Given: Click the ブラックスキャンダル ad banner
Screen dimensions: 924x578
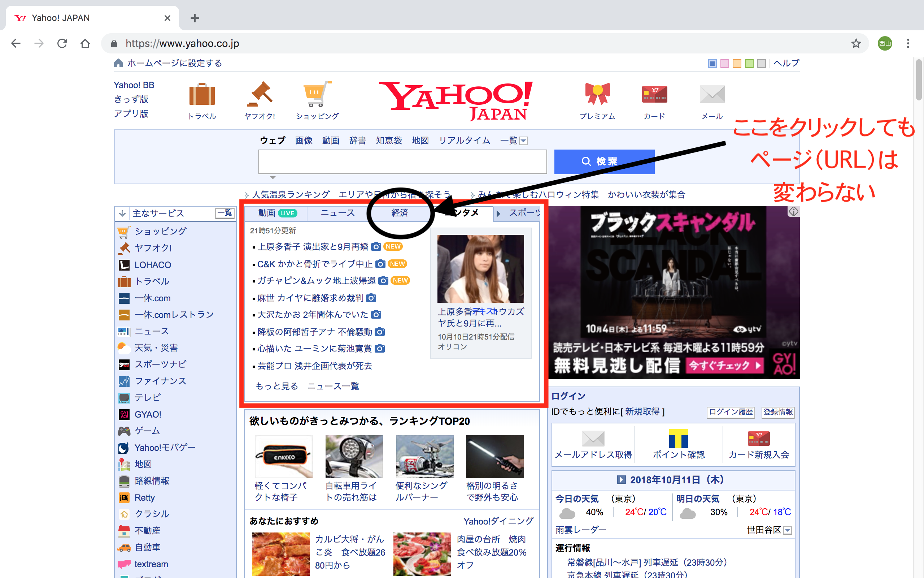Looking at the screenshot, I should (x=674, y=293).
